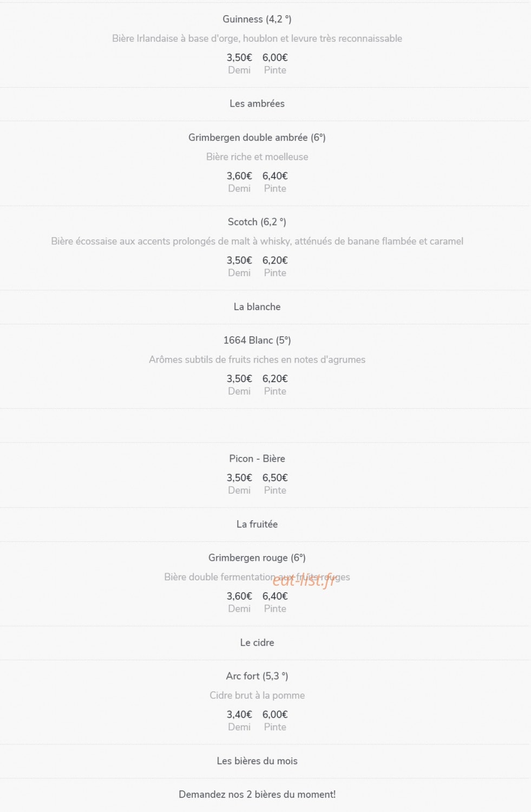Open the La fruitée section heading

point(257,524)
